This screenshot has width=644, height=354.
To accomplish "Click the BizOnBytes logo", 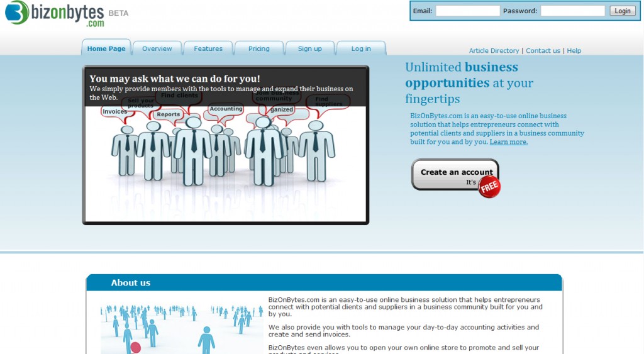I will (x=53, y=13).
